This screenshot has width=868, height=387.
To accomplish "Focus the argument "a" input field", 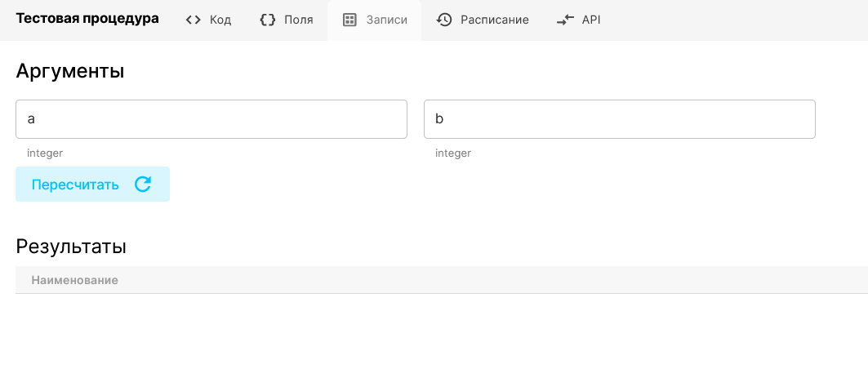I will tap(211, 119).
